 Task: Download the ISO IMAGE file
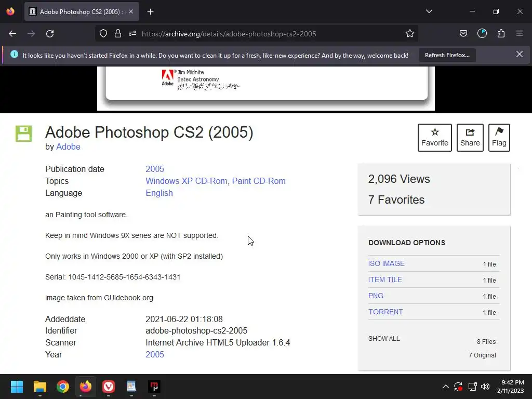pyautogui.click(x=387, y=263)
